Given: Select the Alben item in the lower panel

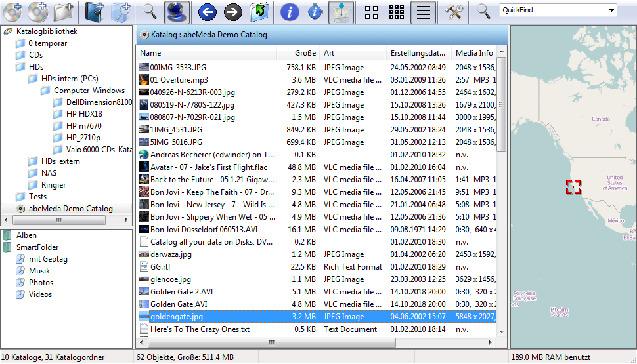Looking at the screenshot, I should (x=26, y=235).
